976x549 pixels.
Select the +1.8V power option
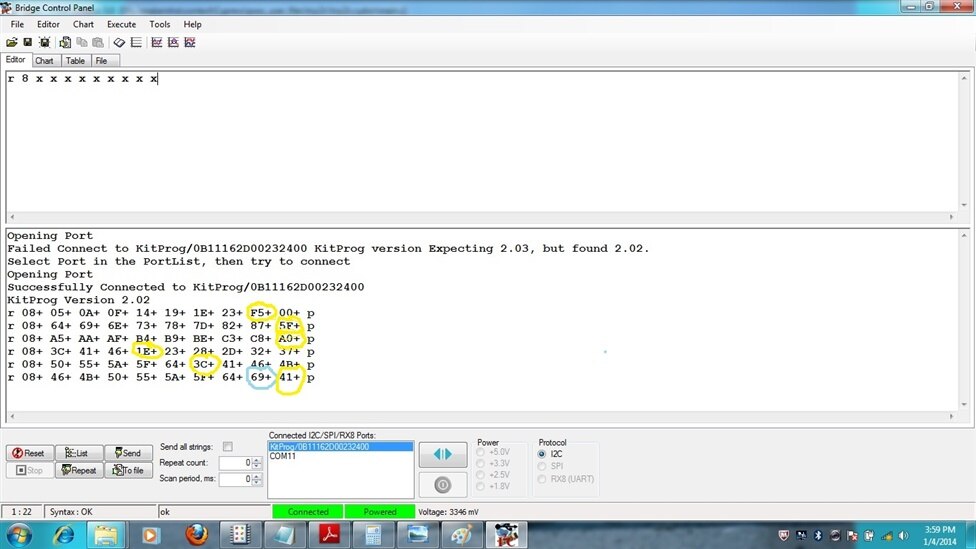(481, 486)
